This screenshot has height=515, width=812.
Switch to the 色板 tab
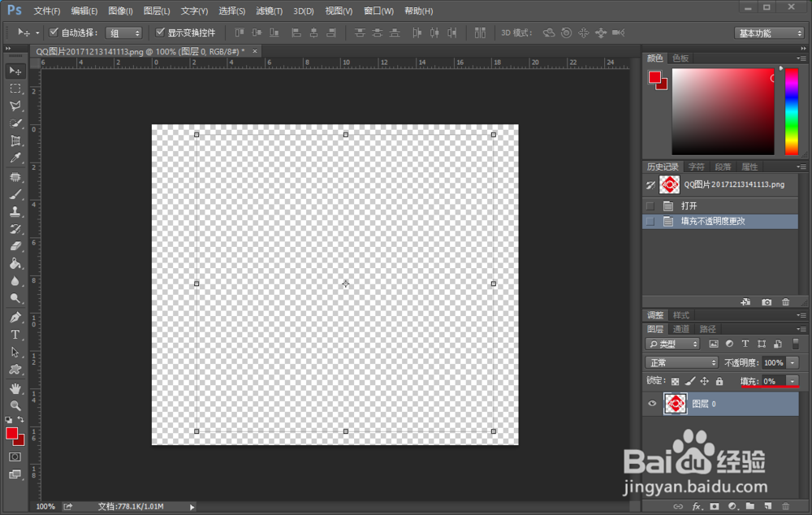point(680,58)
